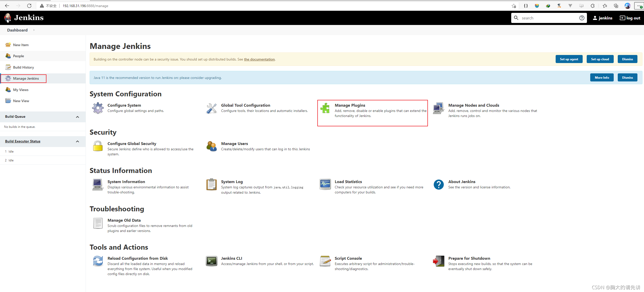Click the green Manage Plugins puzzle icon
Screen dimensions: 644x292
click(325, 108)
